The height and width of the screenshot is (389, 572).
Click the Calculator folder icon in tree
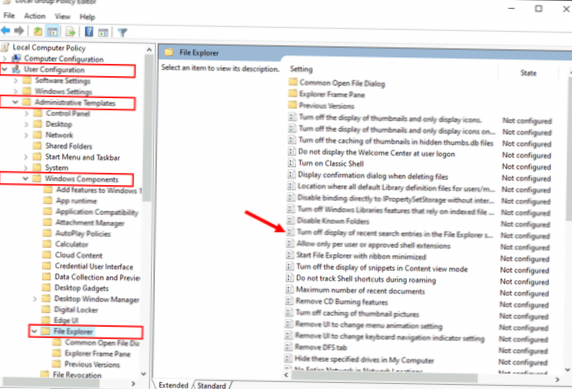coord(47,244)
